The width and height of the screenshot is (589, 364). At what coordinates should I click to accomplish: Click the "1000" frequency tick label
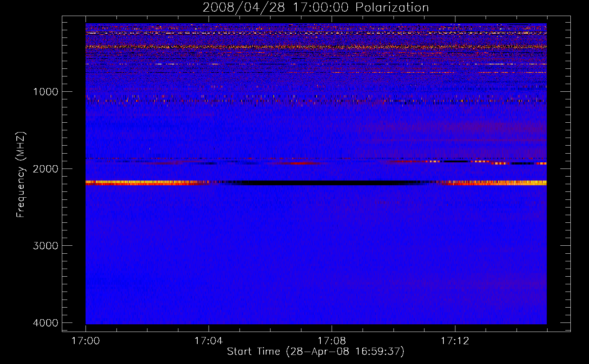46,91
